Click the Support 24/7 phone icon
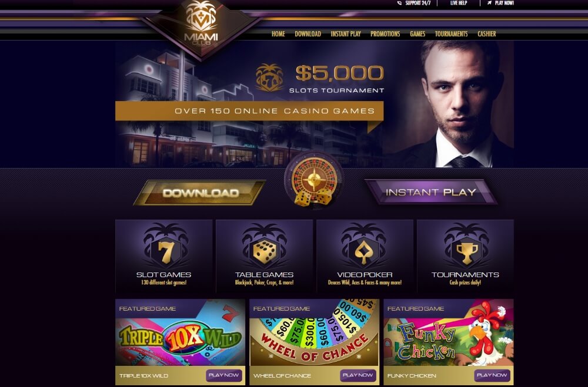The image size is (588, 387). point(399,3)
